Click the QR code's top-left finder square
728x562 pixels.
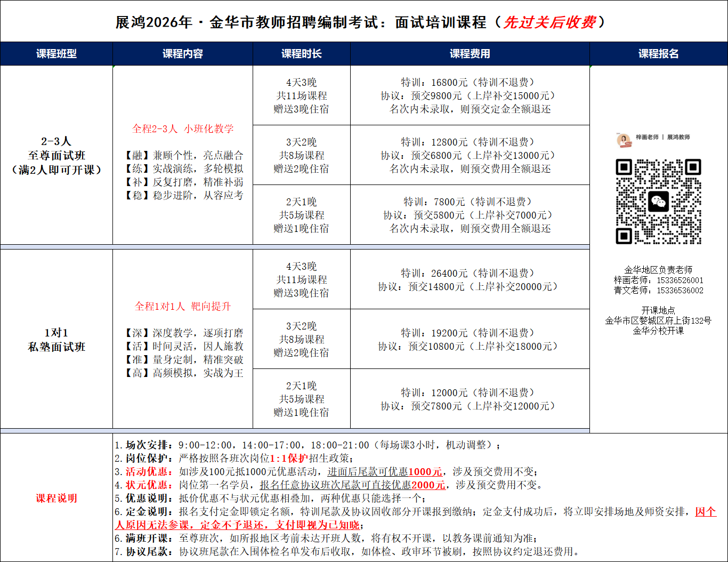pos(624,167)
